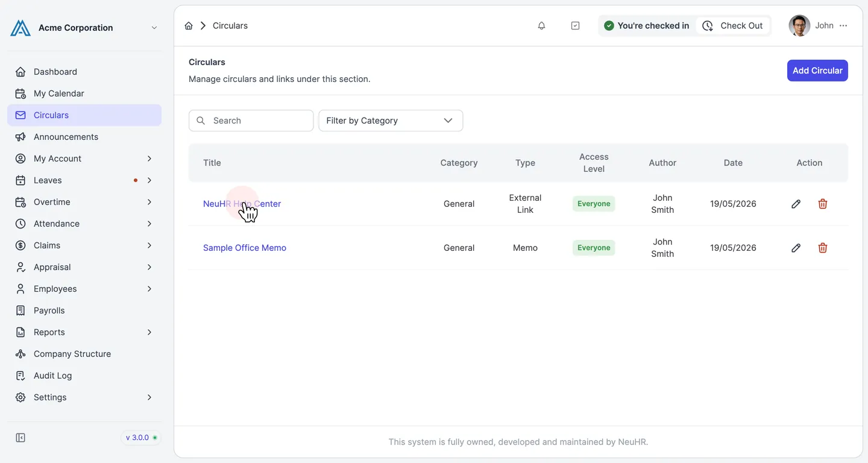Expand the My Account submenu chevron

click(149, 159)
